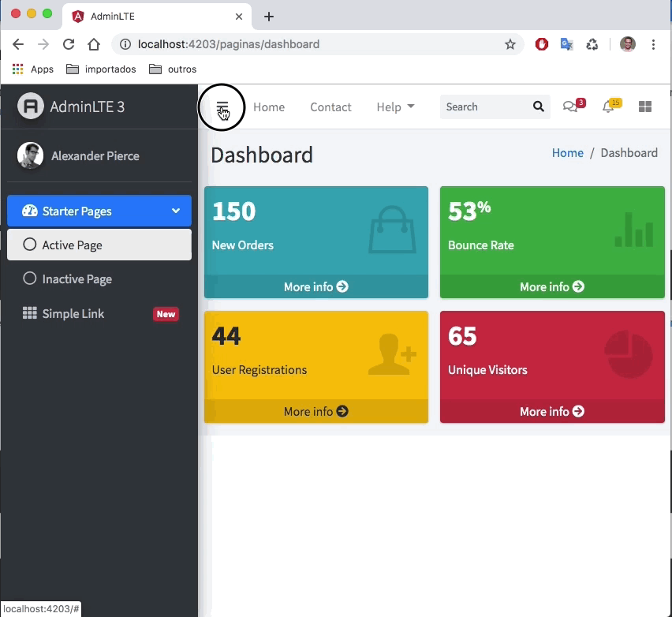The height and width of the screenshot is (617, 672).
Task: Click More info on Unique Visitors card
Action: click(552, 411)
